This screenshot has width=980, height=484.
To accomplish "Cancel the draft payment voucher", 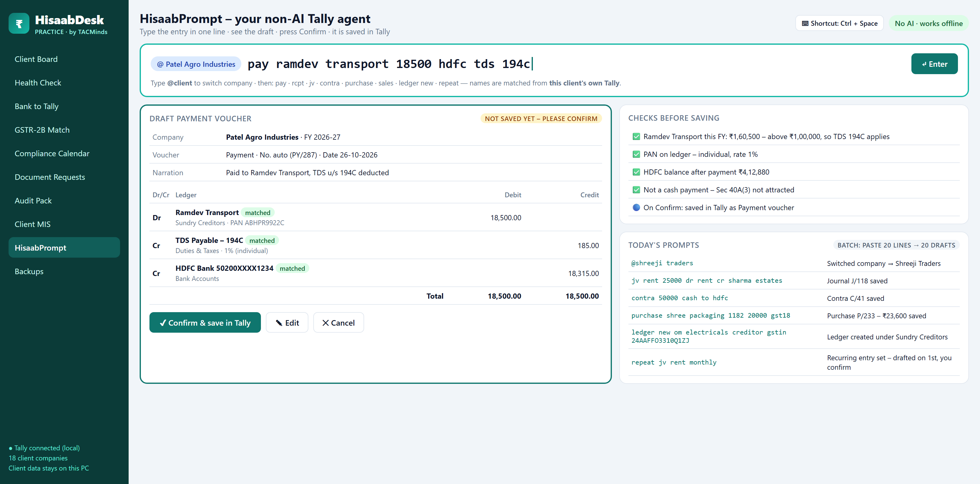I will click(x=338, y=322).
